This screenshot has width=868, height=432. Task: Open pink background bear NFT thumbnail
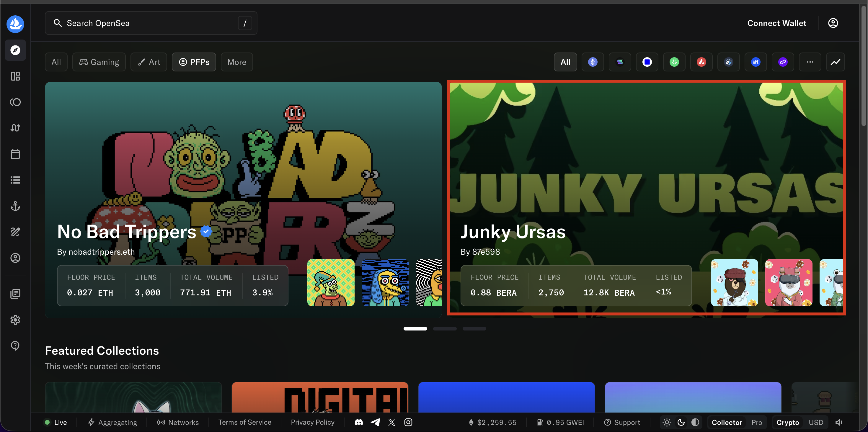[789, 282]
